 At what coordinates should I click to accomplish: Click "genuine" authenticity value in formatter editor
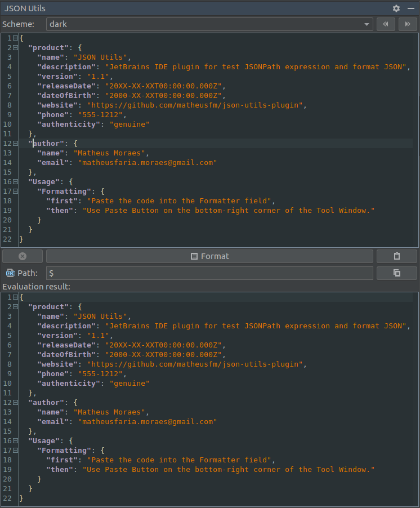tap(129, 124)
